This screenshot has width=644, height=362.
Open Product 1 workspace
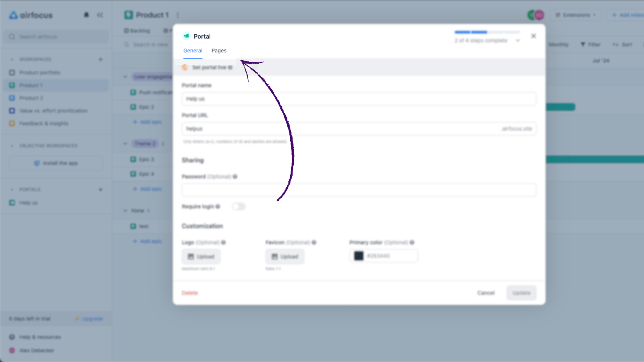point(56,85)
